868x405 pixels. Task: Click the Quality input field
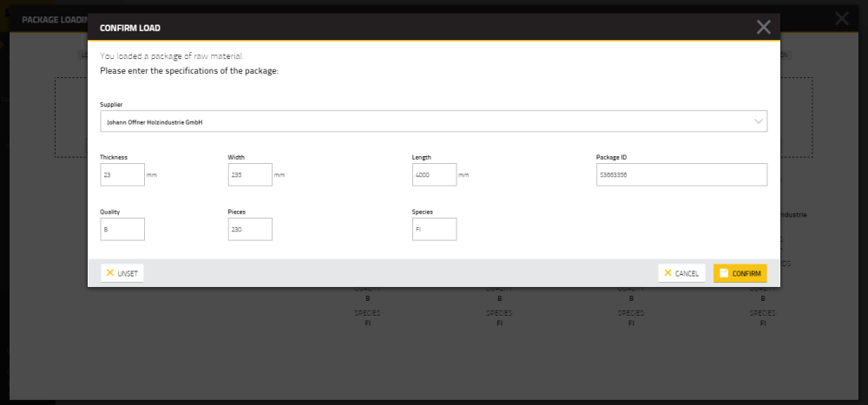click(122, 229)
